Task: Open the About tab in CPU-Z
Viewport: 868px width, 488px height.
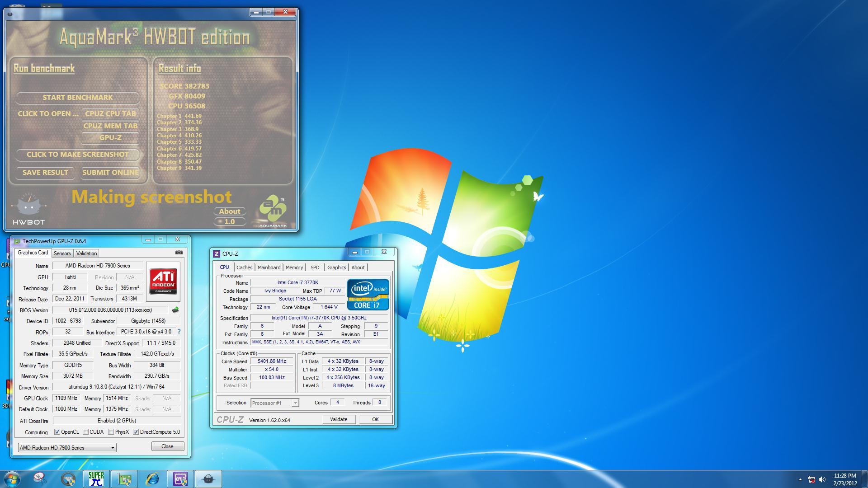Action: (x=358, y=267)
